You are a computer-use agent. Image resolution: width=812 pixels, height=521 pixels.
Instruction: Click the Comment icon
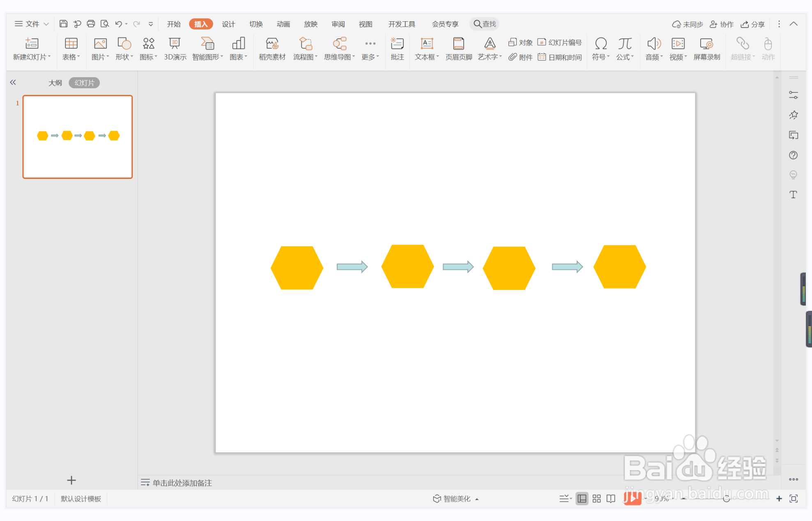point(397,44)
